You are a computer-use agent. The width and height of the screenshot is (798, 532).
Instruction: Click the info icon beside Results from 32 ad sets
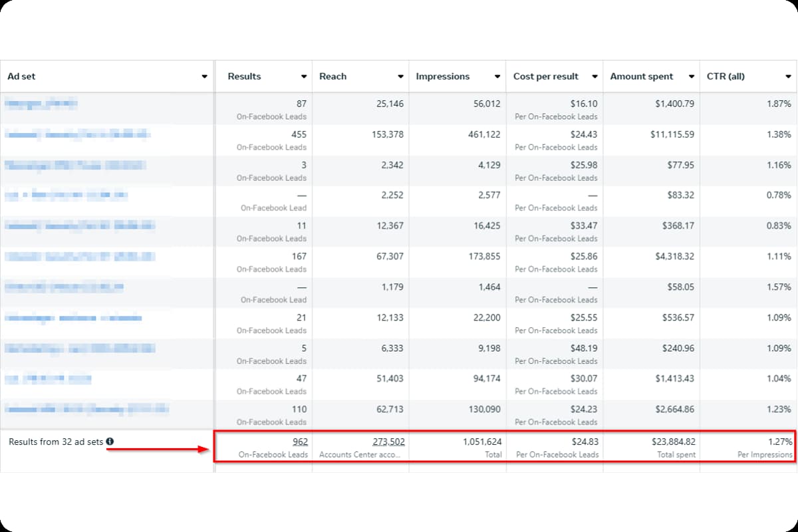(110, 442)
